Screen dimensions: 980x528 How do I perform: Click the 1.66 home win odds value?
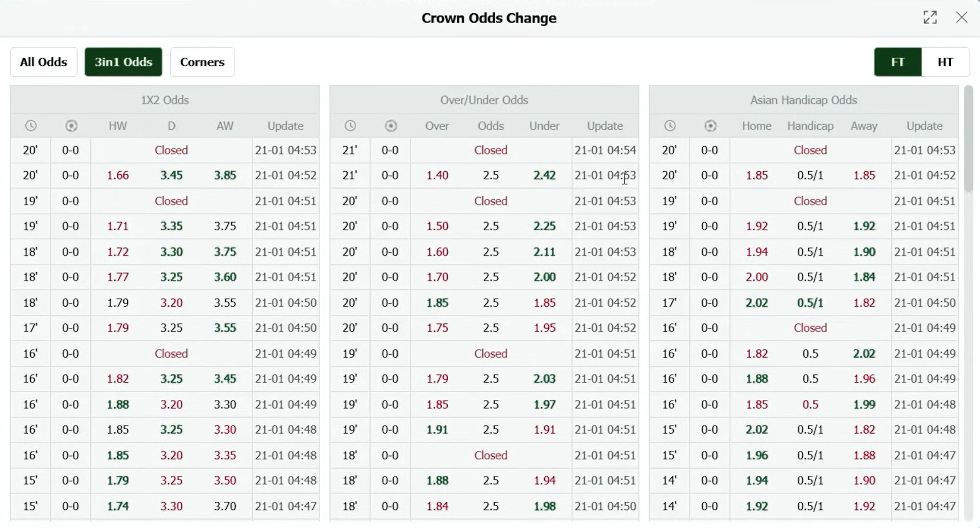(x=118, y=175)
